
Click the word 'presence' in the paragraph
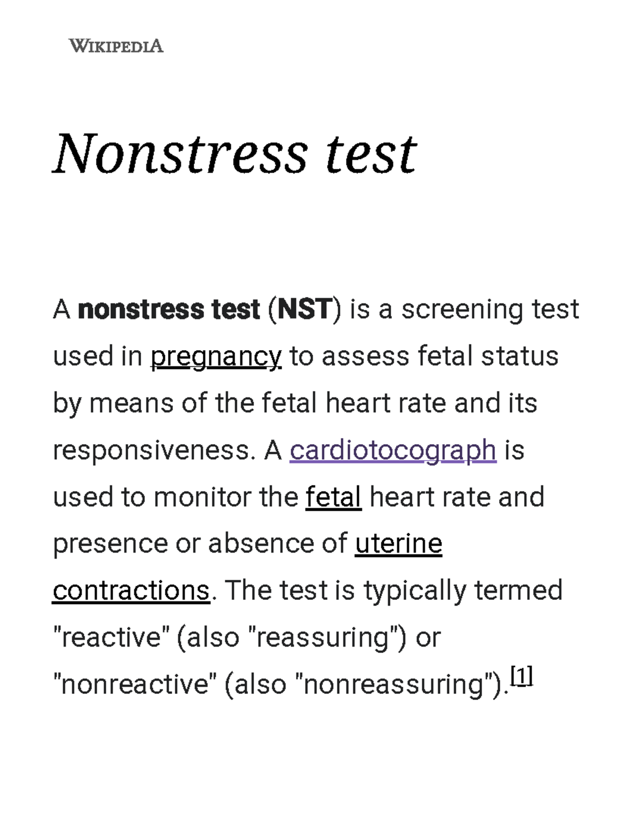(x=110, y=543)
